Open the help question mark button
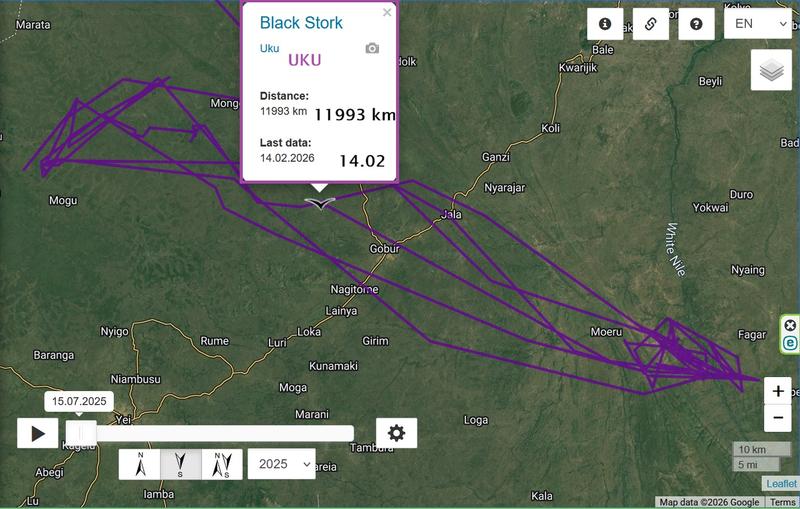Viewport: 800px width, 509px height. pos(696,24)
